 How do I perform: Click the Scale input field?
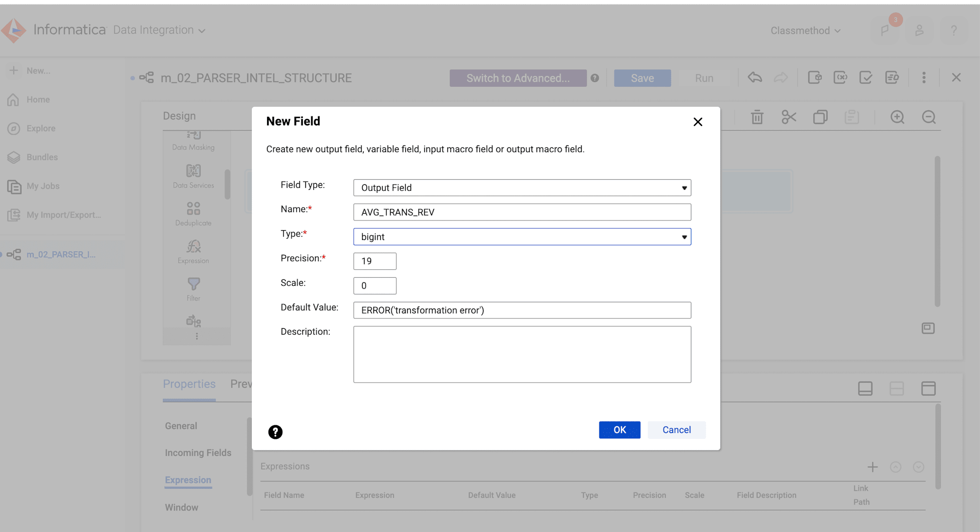pyautogui.click(x=375, y=286)
